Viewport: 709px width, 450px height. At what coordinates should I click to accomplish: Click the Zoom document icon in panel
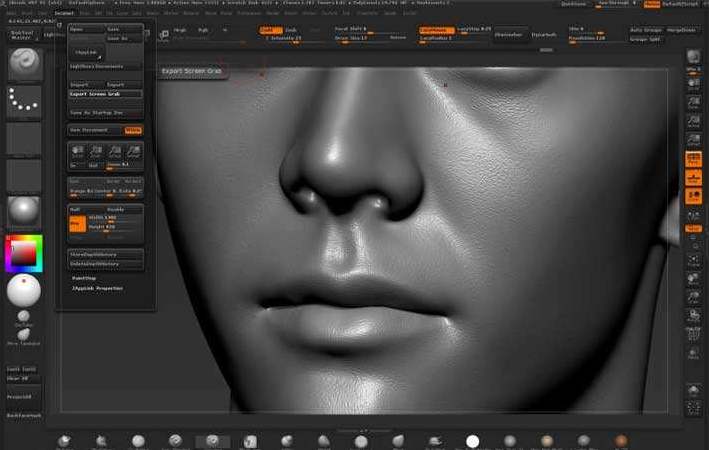coord(96,152)
